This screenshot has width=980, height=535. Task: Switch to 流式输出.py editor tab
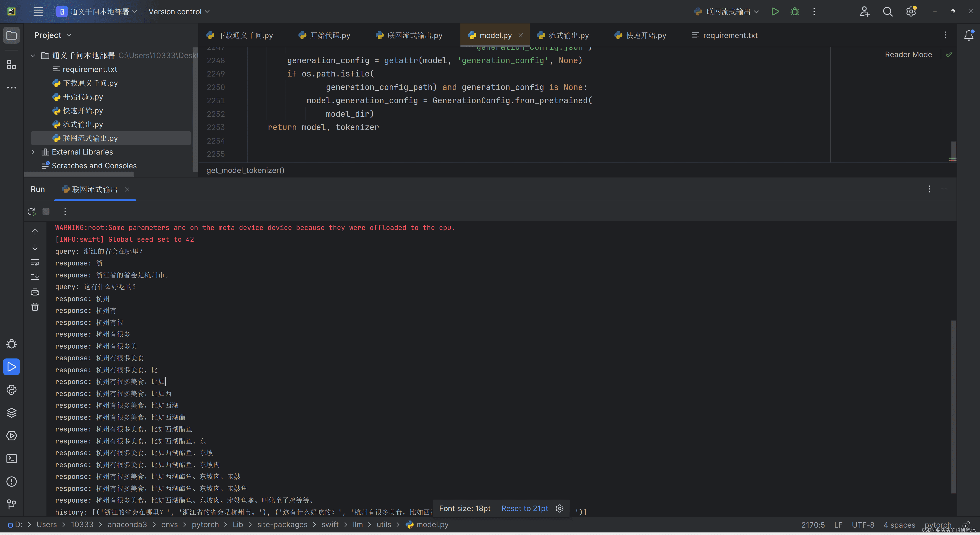(x=563, y=35)
